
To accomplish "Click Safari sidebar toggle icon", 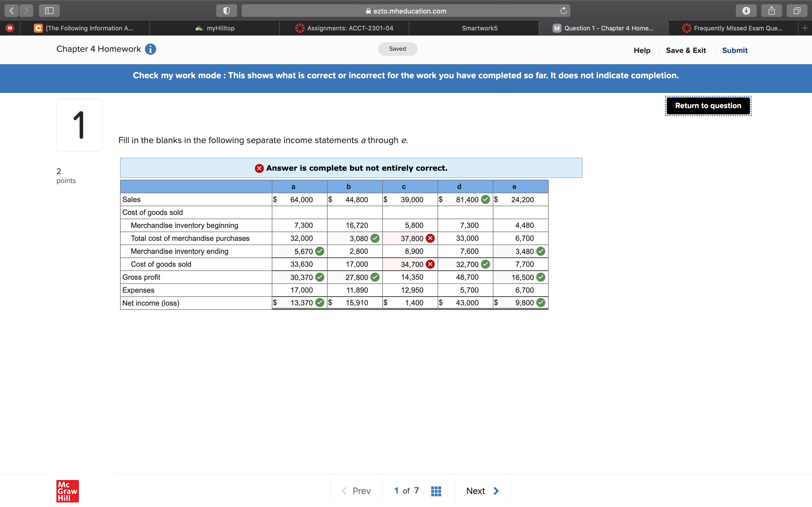I will pos(49,11).
